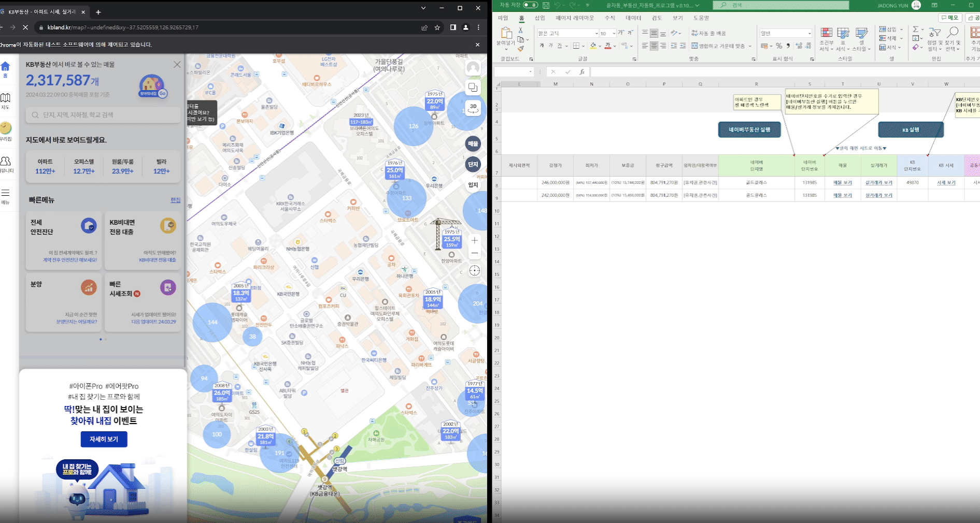Click the Excel format painter brush icon
Image resolution: width=980 pixels, height=523 pixels.
pos(521,49)
